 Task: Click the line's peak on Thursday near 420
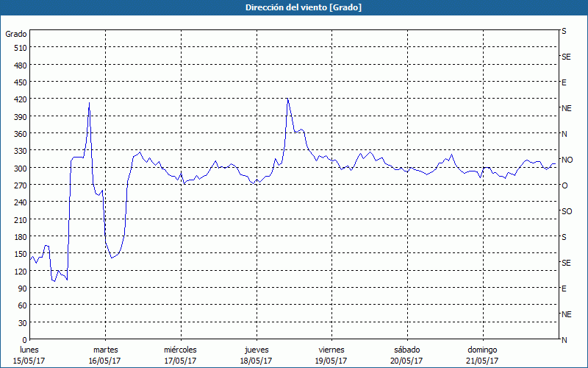click(x=287, y=99)
